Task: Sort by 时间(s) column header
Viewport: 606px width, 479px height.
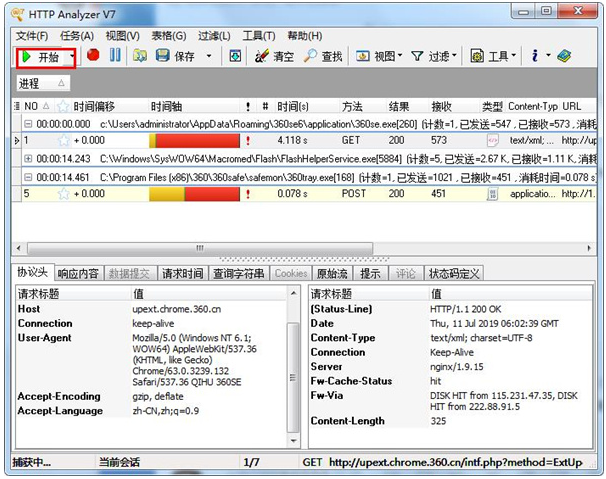Action: pos(306,106)
